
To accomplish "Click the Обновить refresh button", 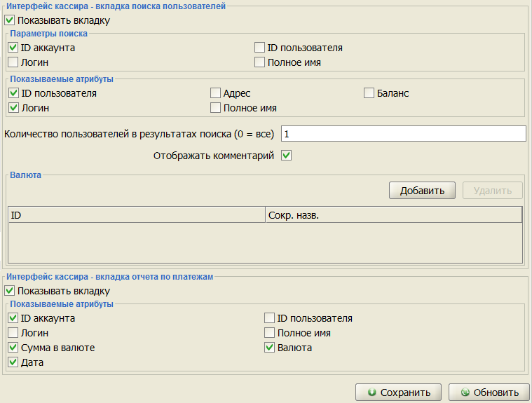I will tap(489, 392).
